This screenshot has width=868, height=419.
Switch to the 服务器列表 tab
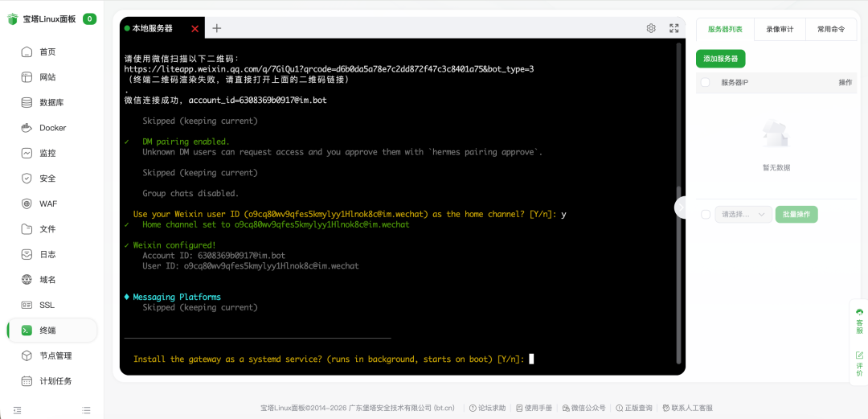point(725,30)
